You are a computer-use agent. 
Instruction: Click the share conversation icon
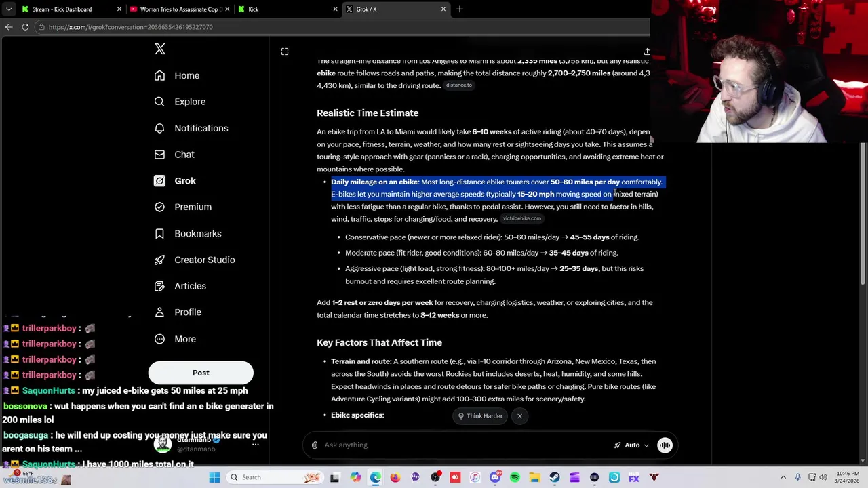646,52
